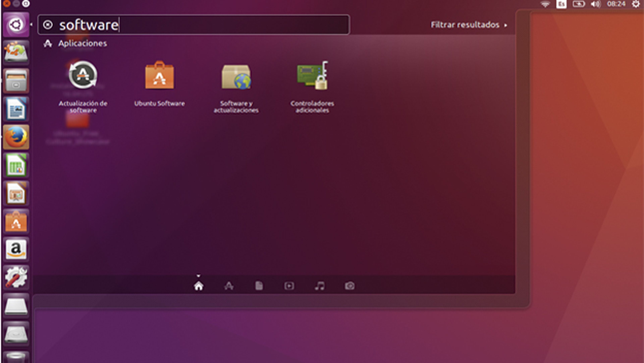Click the search field containing 'software'
Screen dimensions: 644x363
point(194,25)
